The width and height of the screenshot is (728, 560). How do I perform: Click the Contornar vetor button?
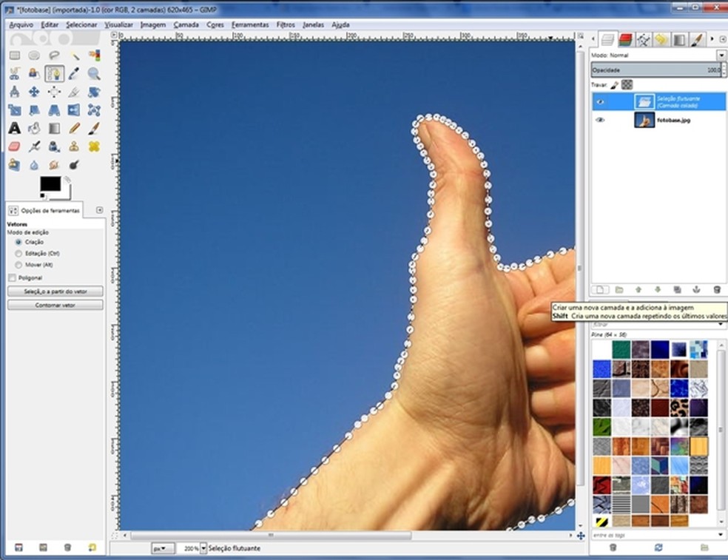coord(55,305)
